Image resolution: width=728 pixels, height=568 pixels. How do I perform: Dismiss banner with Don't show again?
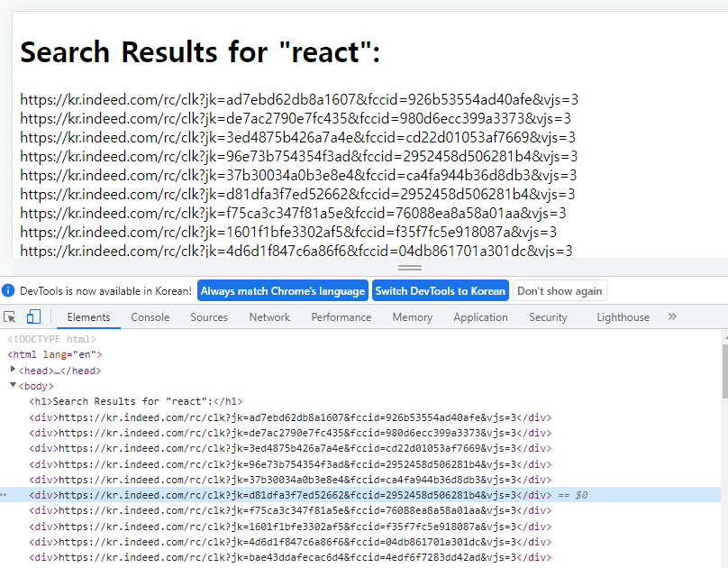(560, 290)
